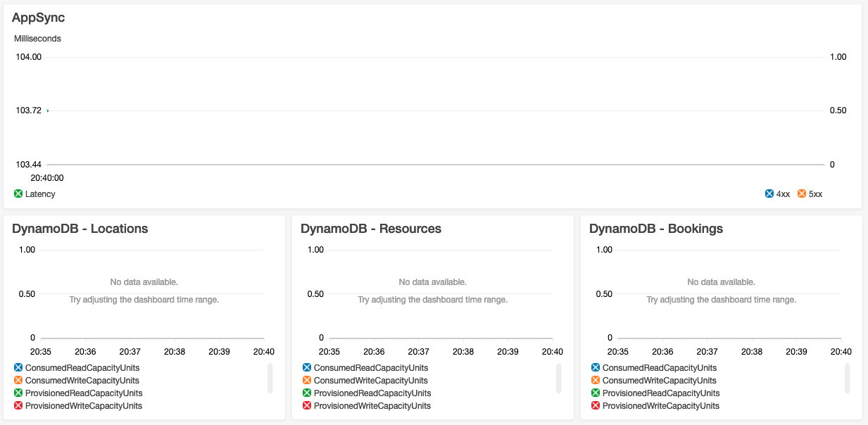Click the 4xx legend label
868x425 pixels.
coord(783,194)
